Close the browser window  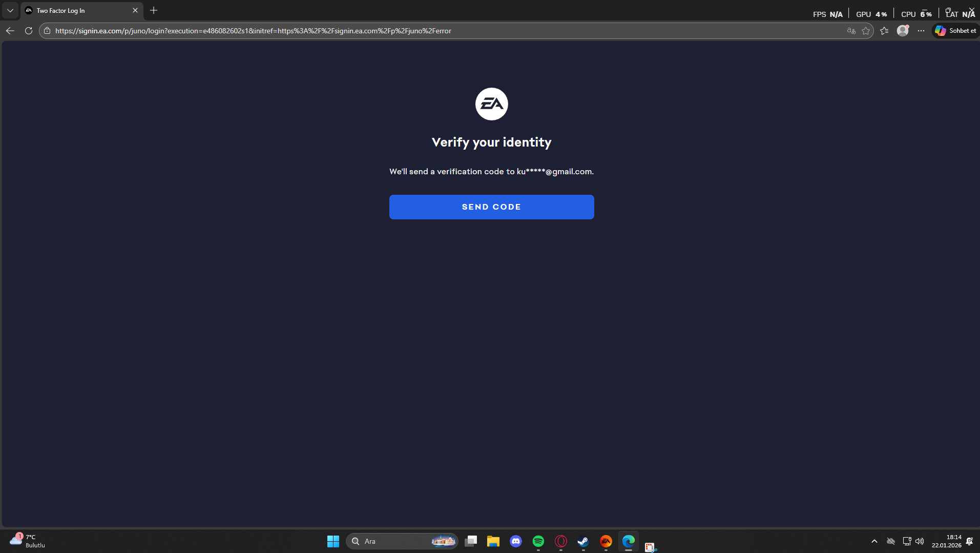(972, 10)
